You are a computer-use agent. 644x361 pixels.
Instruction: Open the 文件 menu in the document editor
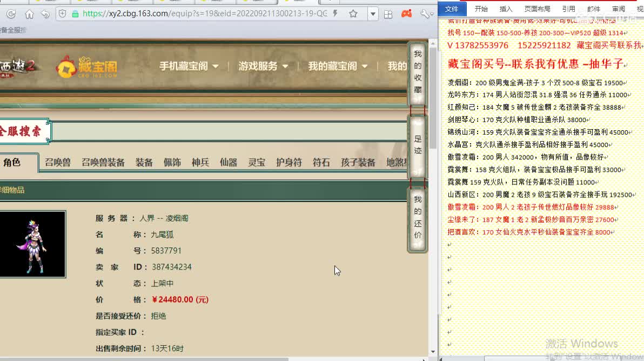point(452,9)
